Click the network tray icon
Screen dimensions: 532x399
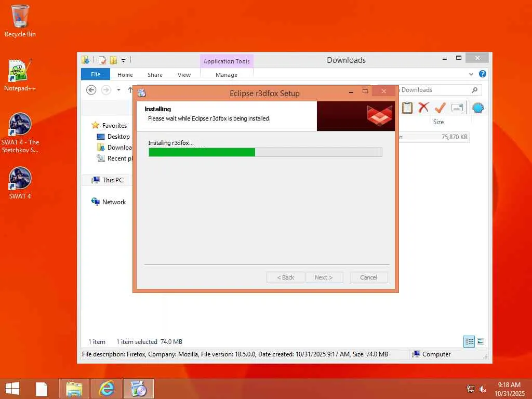471,389
